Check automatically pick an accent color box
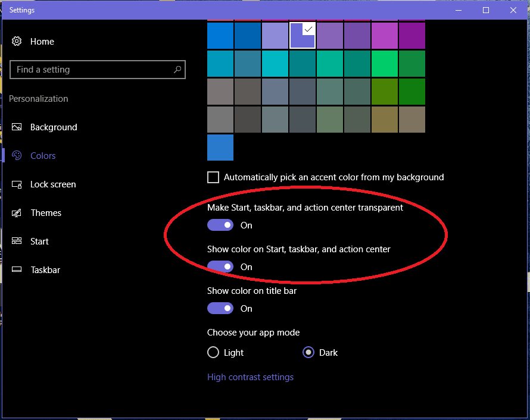 click(x=213, y=177)
